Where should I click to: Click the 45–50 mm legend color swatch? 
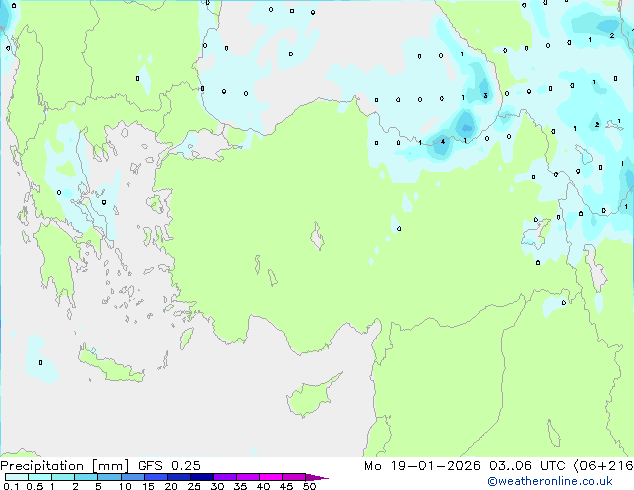pyautogui.click(x=294, y=477)
